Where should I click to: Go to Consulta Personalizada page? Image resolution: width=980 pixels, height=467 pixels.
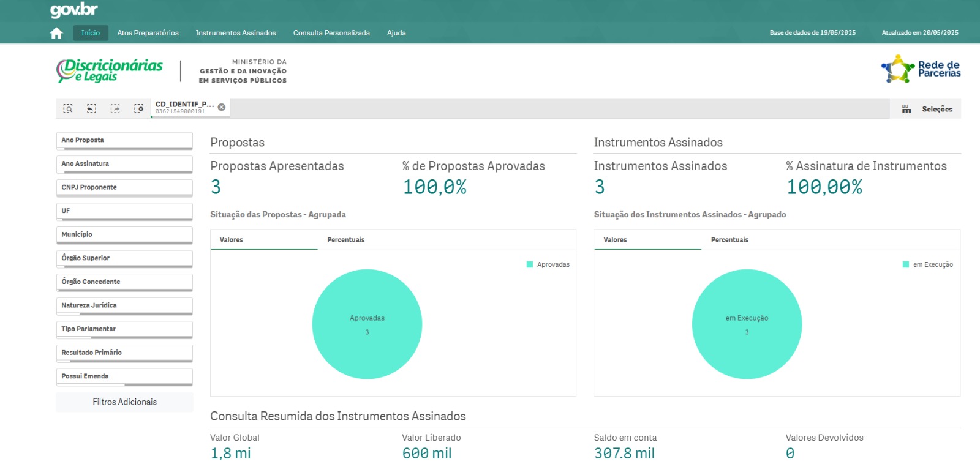click(331, 33)
